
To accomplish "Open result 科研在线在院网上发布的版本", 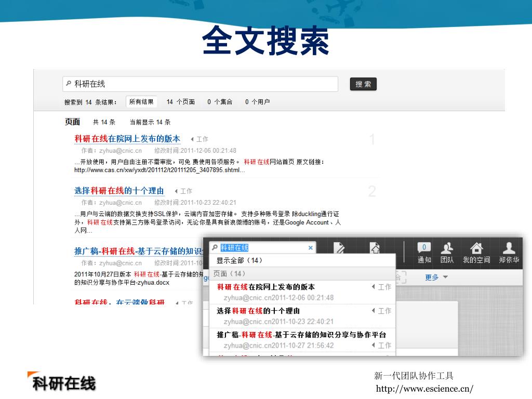I will pos(127,139).
